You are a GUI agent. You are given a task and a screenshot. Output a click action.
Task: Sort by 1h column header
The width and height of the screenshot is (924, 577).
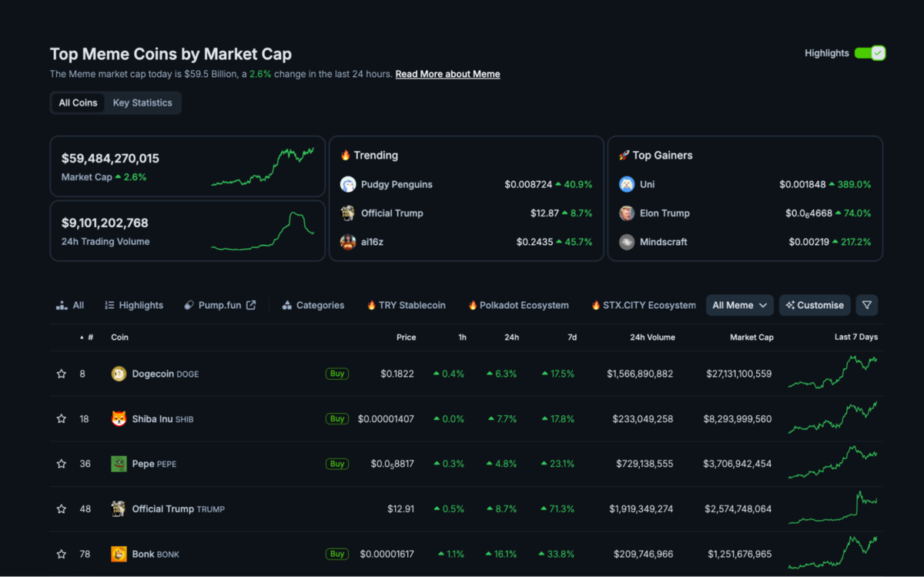(462, 337)
